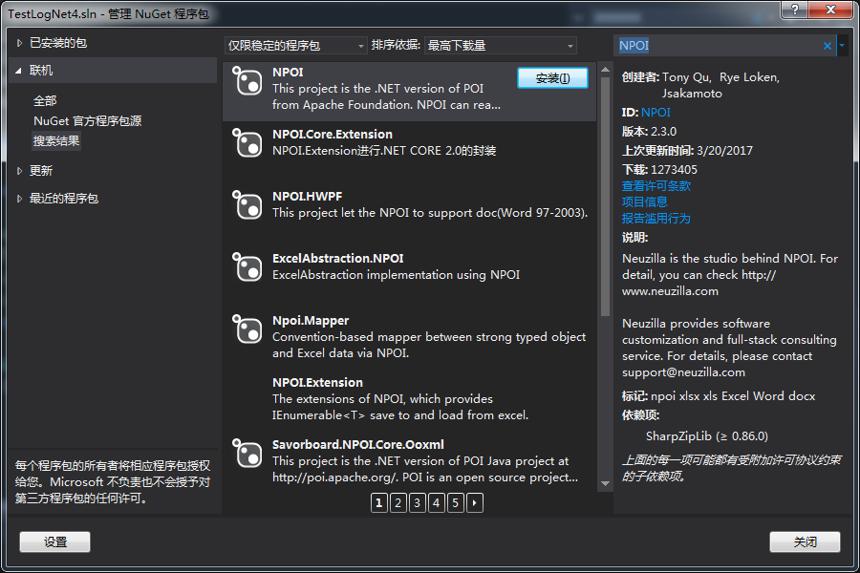This screenshot has width=860, height=573.
Task: Close the NuGet manager with title bar X
Action: click(831, 9)
